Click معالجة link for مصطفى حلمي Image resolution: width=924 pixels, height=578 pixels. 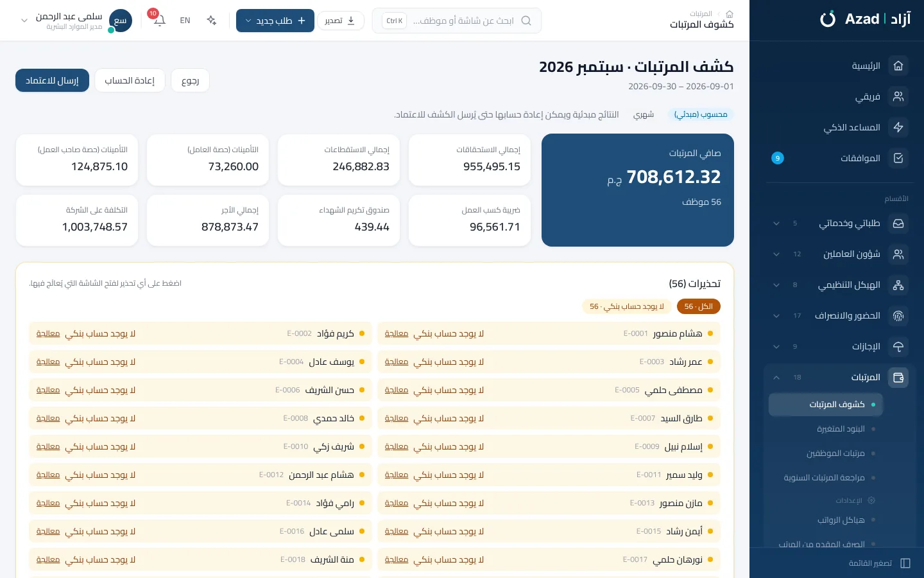tap(397, 390)
